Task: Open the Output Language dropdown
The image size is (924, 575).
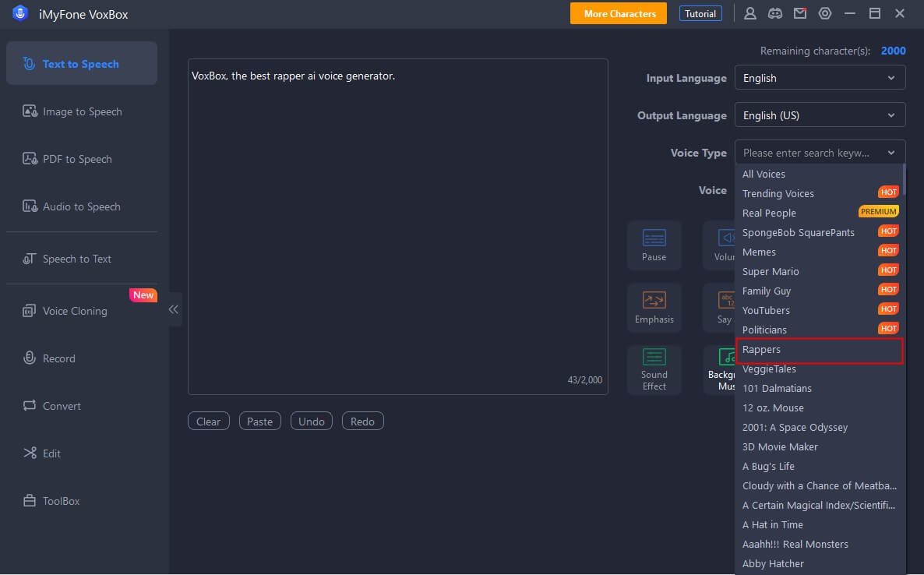Action: 820,115
